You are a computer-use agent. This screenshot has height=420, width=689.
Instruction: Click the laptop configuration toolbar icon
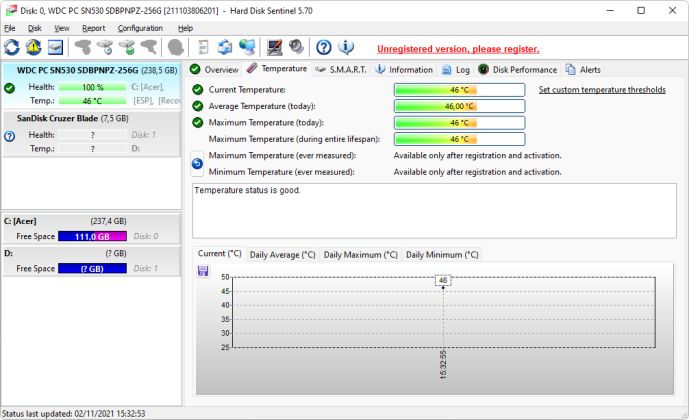[275, 47]
